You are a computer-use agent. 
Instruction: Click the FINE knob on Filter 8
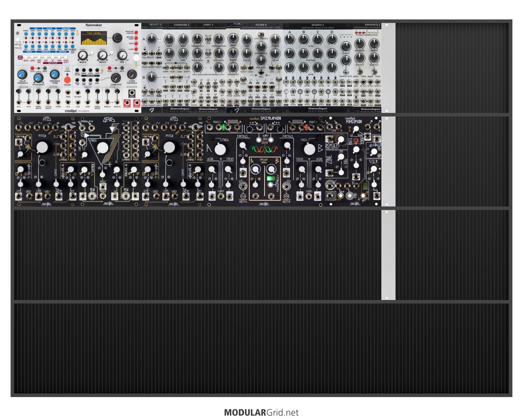(x=247, y=40)
